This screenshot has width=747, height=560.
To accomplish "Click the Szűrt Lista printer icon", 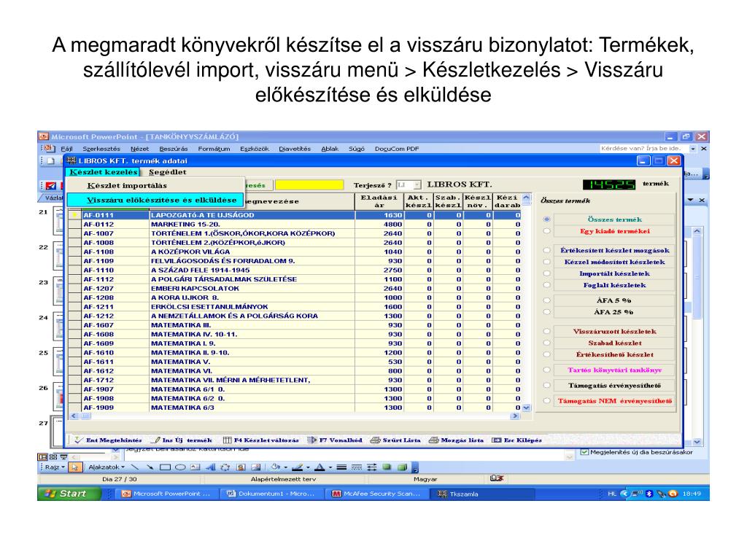I will [376, 440].
